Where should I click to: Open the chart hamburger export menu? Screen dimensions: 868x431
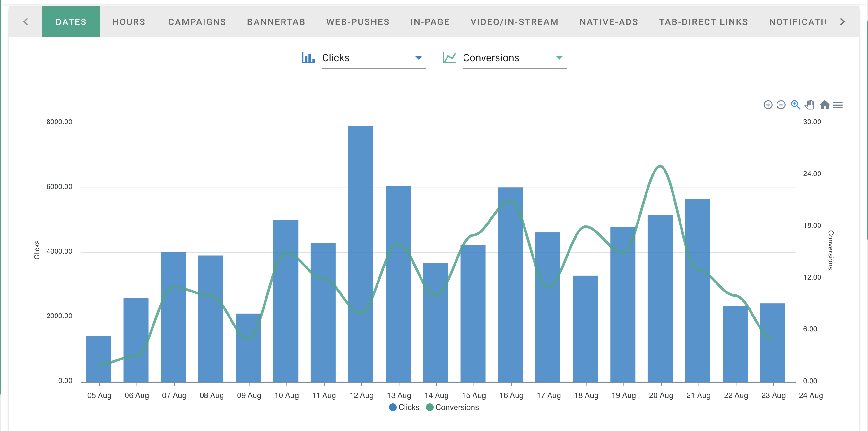pos(837,105)
